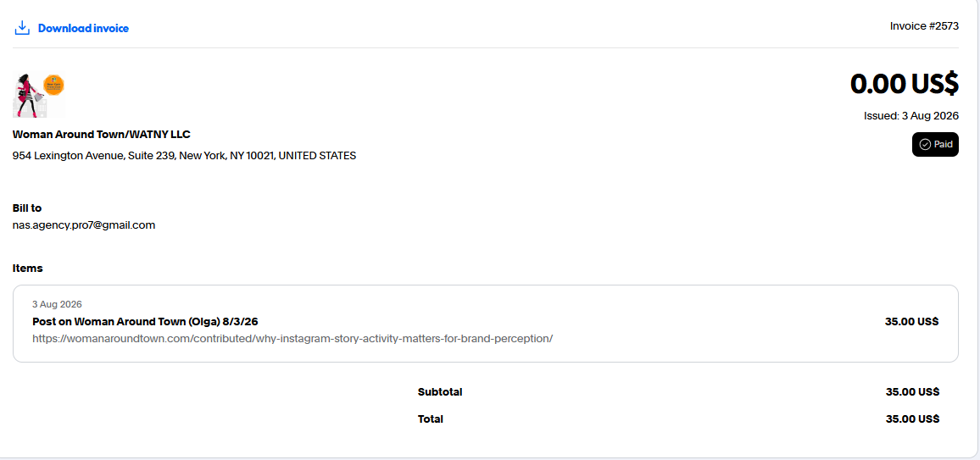Viewport: 980px width, 460px height.
Task: Click the Issued: 3 Aug 2026 date
Action: click(x=911, y=115)
